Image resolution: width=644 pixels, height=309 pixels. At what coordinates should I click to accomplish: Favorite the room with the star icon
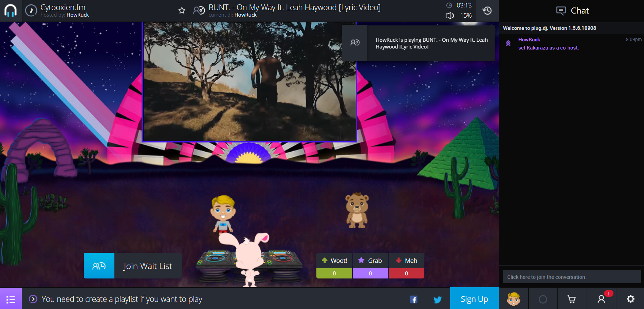(182, 11)
